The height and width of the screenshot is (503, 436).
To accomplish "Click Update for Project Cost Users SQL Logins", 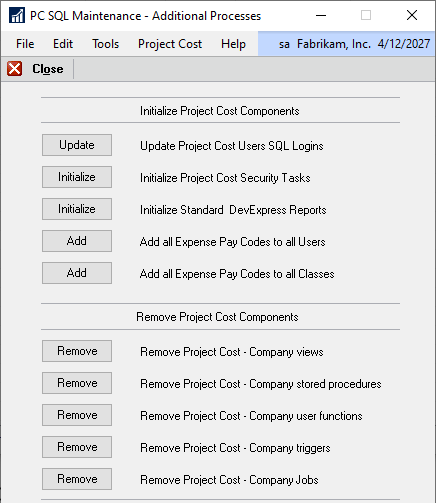I will (x=77, y=145).
